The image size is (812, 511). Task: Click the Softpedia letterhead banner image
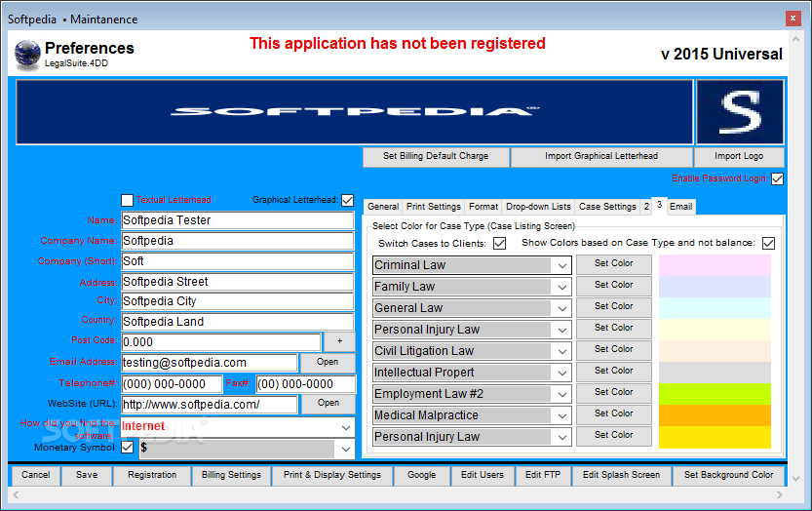355,112
